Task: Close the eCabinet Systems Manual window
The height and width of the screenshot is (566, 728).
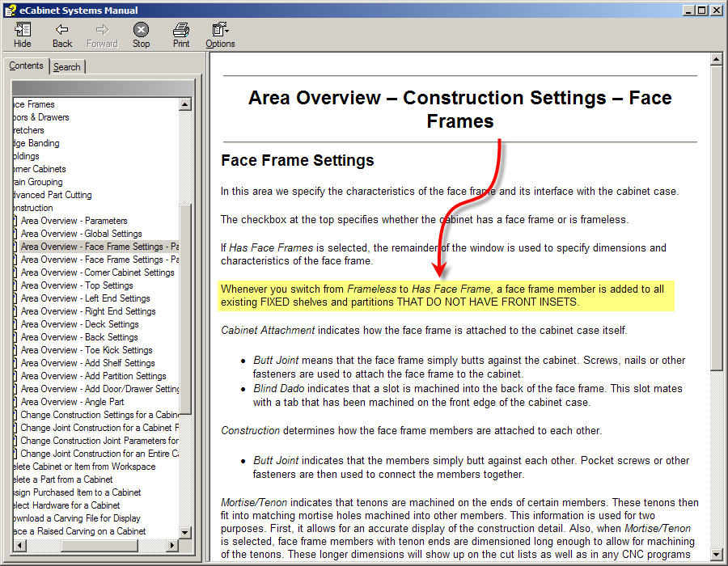Action: (717, 11)
